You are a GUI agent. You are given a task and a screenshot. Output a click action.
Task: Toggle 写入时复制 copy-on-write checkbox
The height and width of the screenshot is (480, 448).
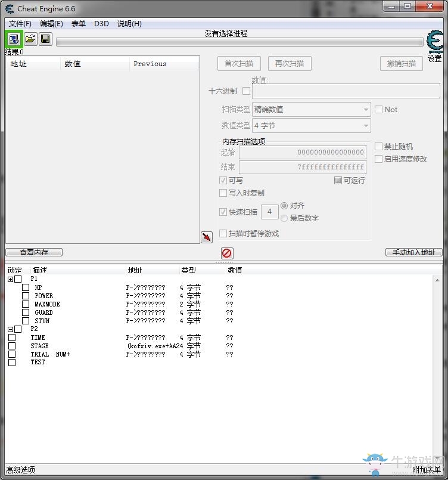(x=223, y=193)
